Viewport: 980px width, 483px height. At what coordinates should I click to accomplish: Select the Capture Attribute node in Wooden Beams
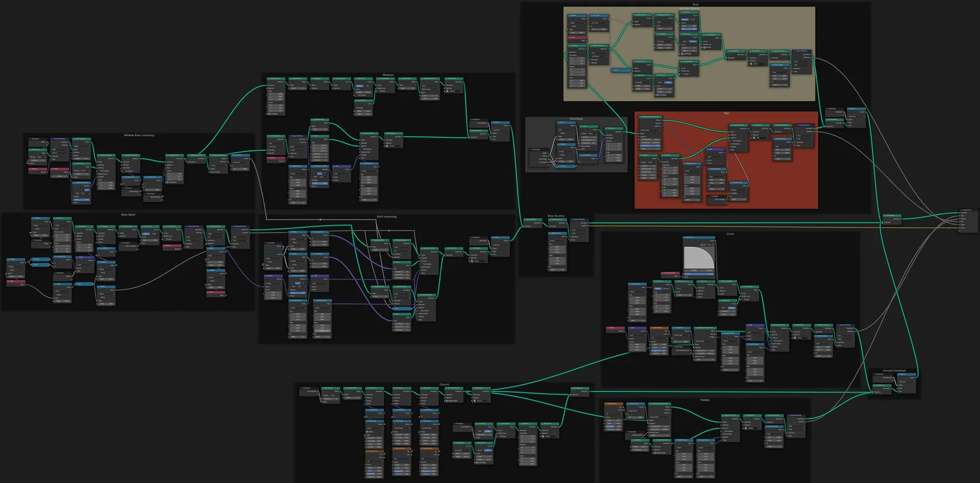click(x=802, y=51)
